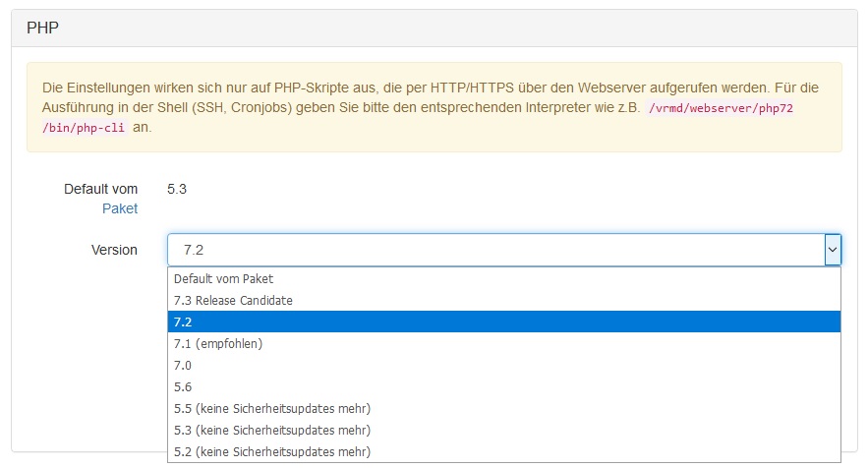Choose 5.3 (keine Sicherheitsupdates mehr) entry
This screenshot has height=468, width=868.
272,430
